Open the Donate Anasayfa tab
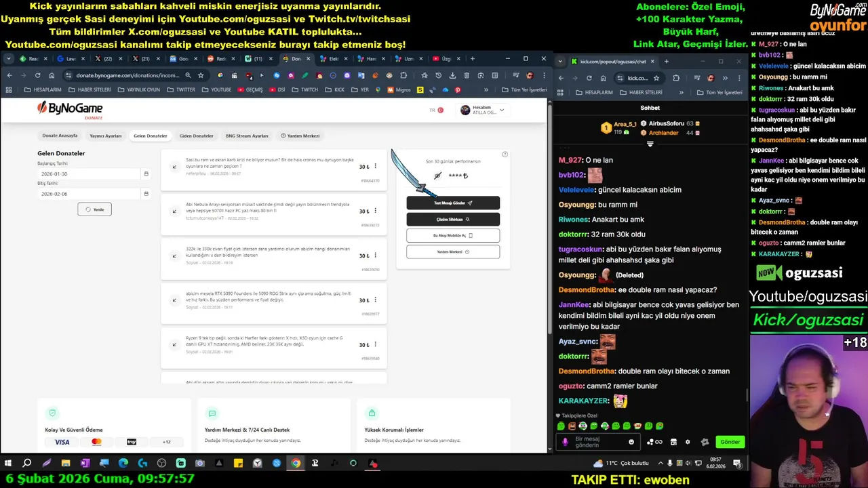 [x=60, y=136]
